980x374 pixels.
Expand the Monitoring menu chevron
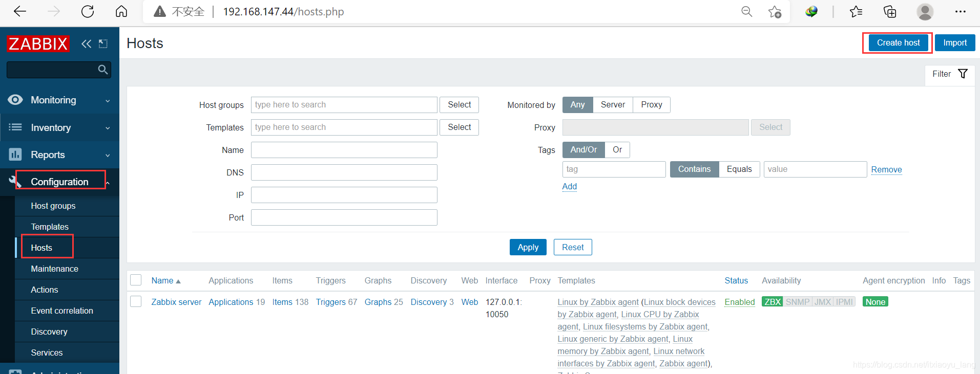108,101
